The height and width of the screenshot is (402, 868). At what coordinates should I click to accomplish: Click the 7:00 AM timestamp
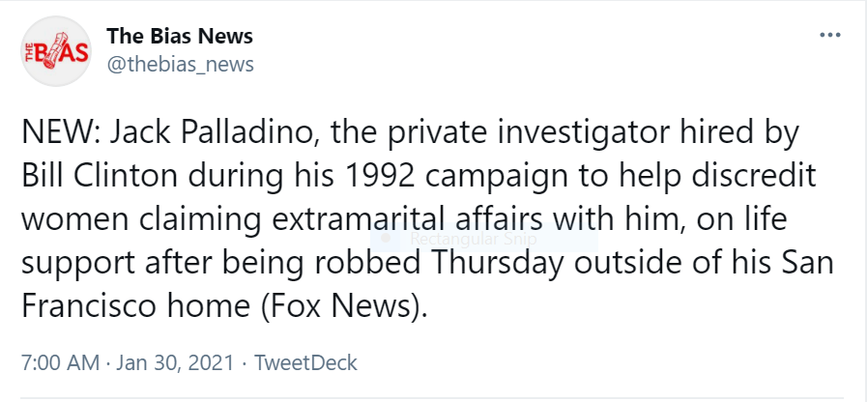tap(61, 363)
